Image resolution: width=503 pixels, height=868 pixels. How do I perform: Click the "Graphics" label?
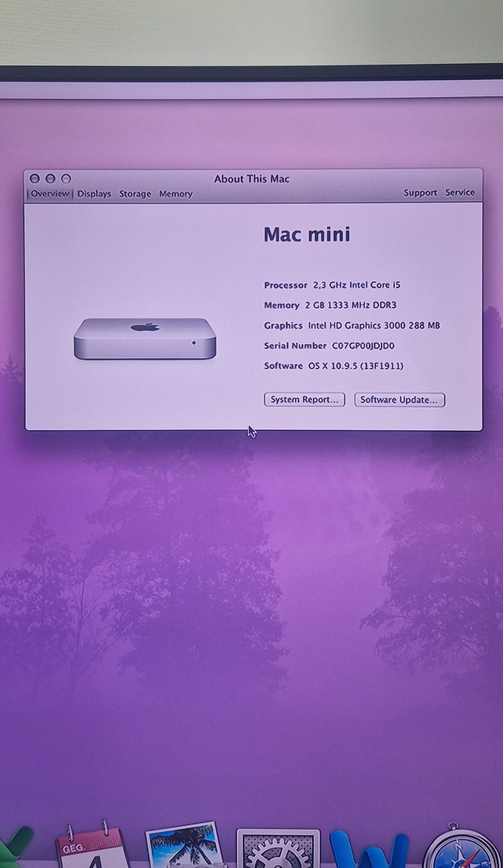[x=283, y=325]
